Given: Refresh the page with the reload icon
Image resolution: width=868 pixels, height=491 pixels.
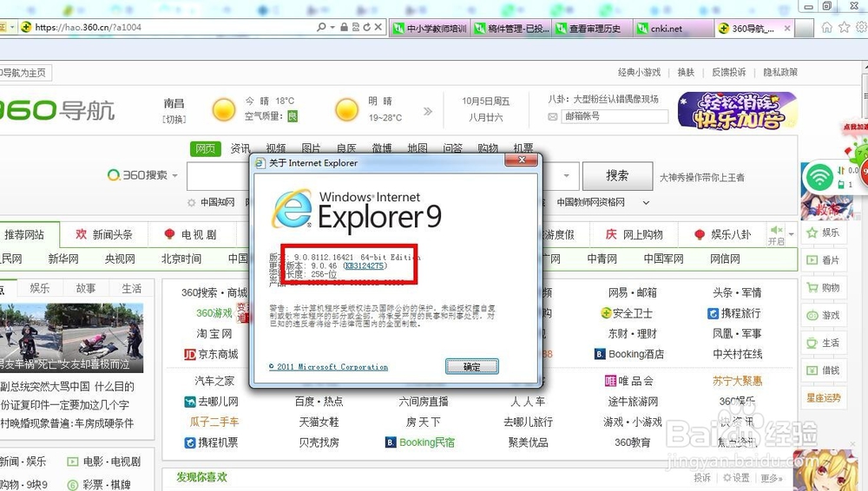Looking at the screenshot, I should [x=366, y=27].
